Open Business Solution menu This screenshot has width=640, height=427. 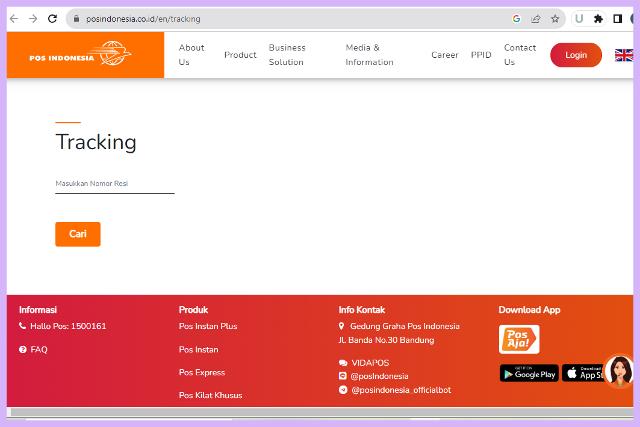point(287,55)
